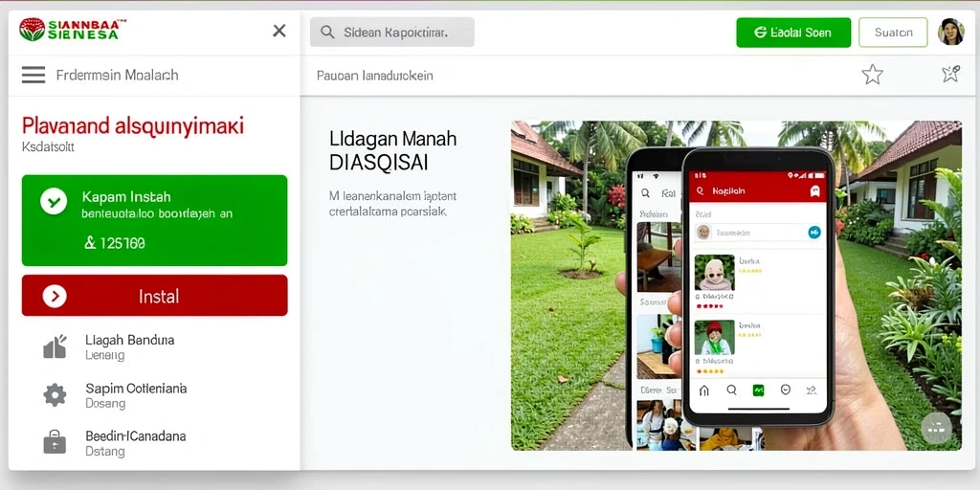Click the description paragraph under DIASQISAI
This screenshot has height=490, width=980.
(x=392, y=204)
